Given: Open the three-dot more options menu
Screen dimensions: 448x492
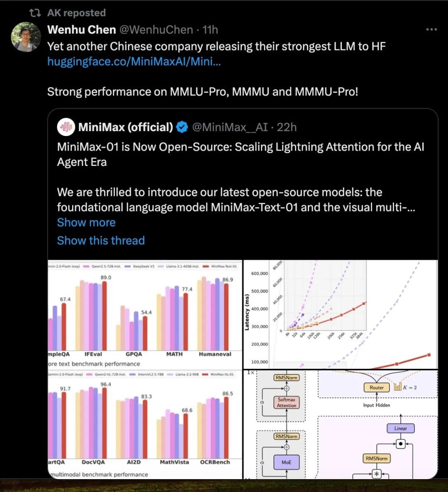Looking at the screenshot, I should point(431,29).
